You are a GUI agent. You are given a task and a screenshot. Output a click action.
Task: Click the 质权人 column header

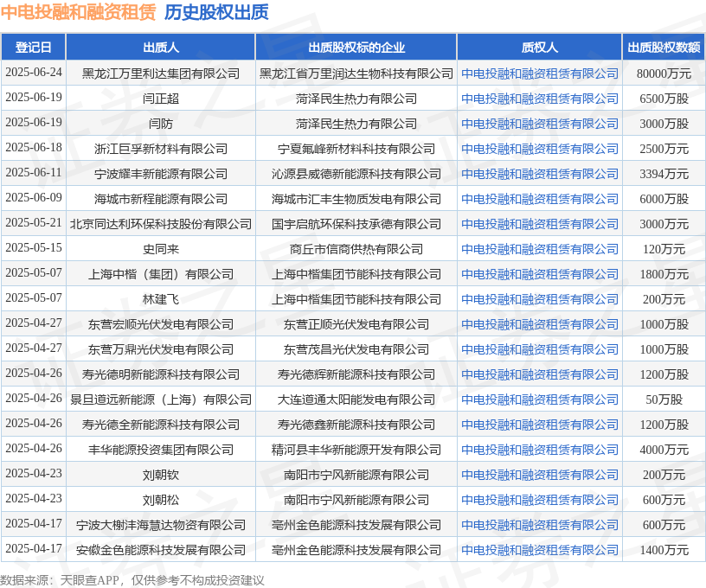(x=539, y=48)
